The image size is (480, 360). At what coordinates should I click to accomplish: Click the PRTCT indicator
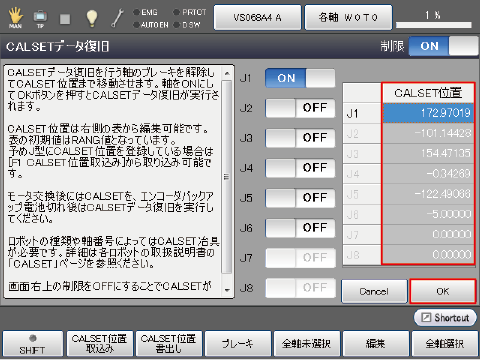pos(190,12)
